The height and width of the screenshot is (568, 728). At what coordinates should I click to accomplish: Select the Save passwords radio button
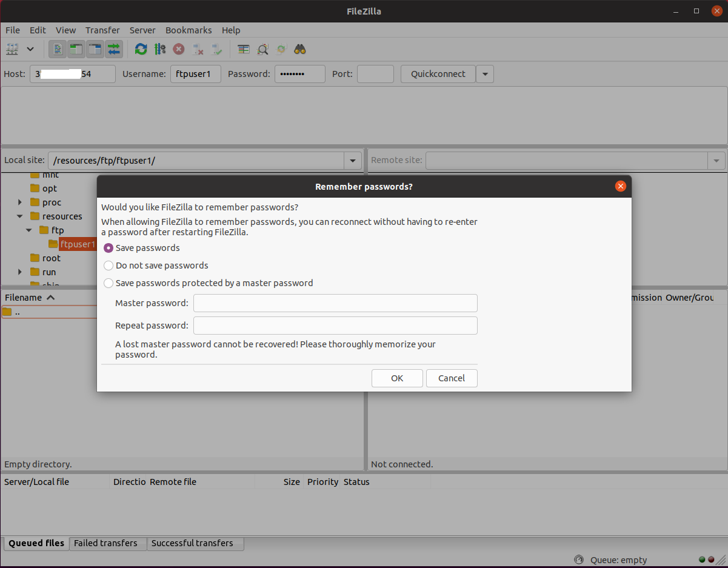pyautogui.click(x=109, y=248)
